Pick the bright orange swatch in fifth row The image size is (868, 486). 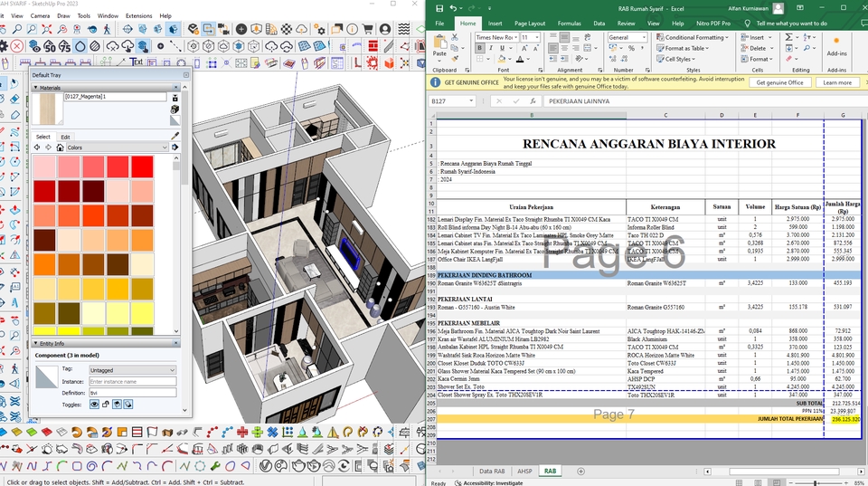pyautogui.click(x=44, y=264)
